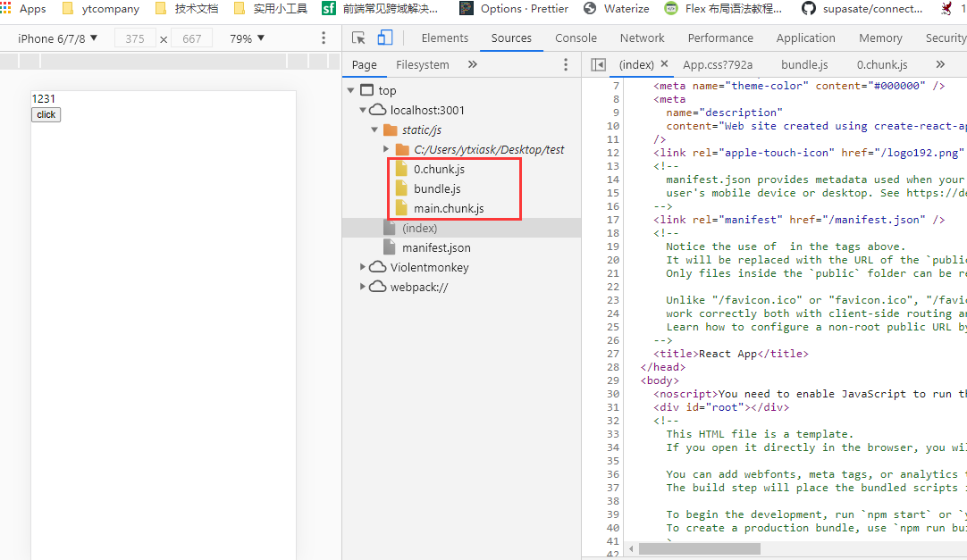Select main.chunk.js in the file tree
The height and width of the screenshot is (560, 967).
449,208
